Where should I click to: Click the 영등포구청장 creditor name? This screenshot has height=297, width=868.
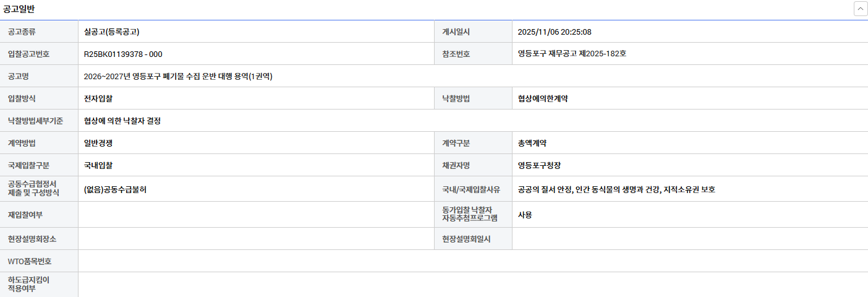click(539, 165)
